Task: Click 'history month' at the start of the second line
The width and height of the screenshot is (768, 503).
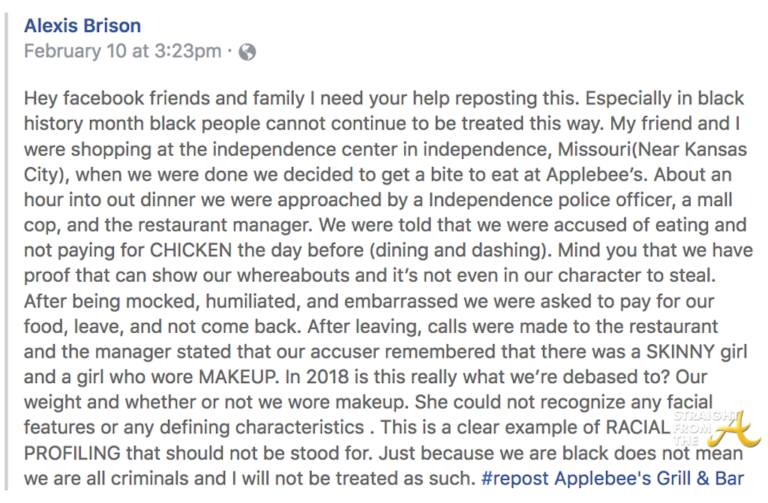Action: tap(78, 138)
